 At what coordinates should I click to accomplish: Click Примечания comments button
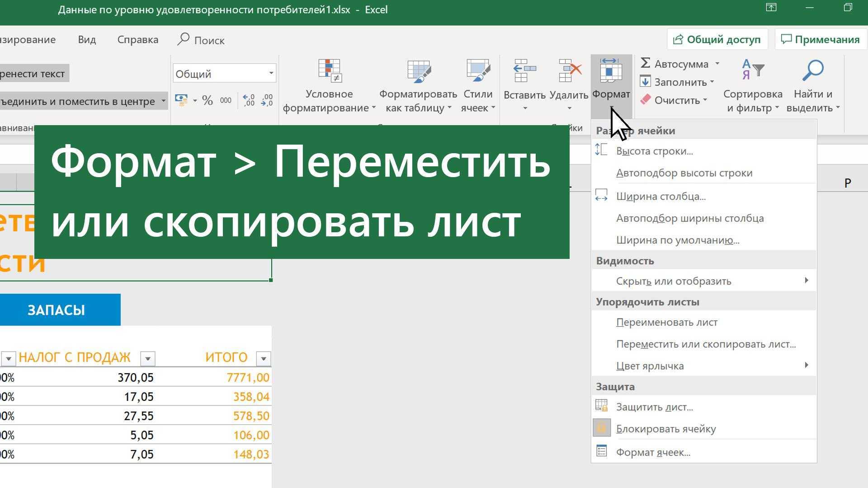coord(821,39)
